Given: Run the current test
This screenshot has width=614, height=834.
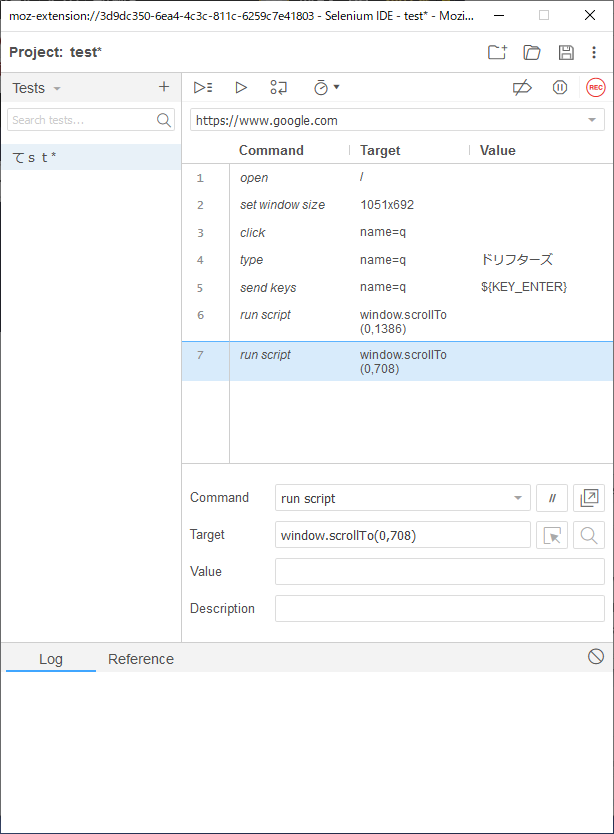Looking at the screenshot, I should (x=241, y=88).
